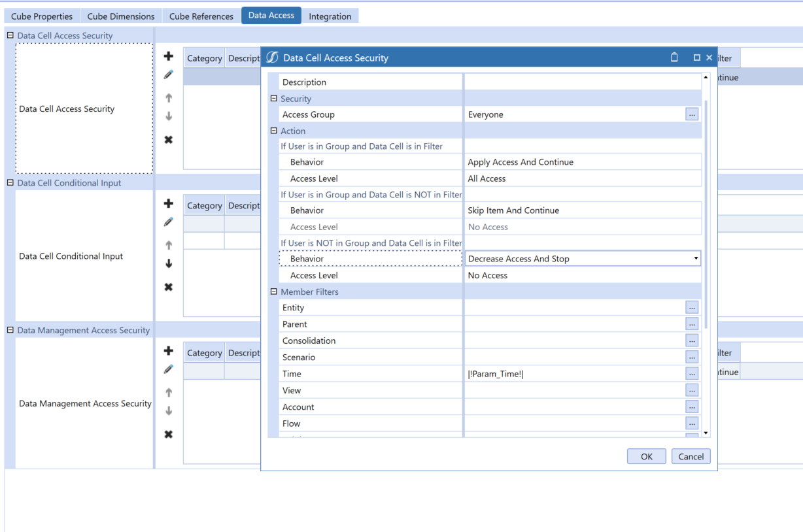Add a new Data Cell Access Security rule
Image resolution: width=803 pixels, height=532 pixels.
[168, 56]
